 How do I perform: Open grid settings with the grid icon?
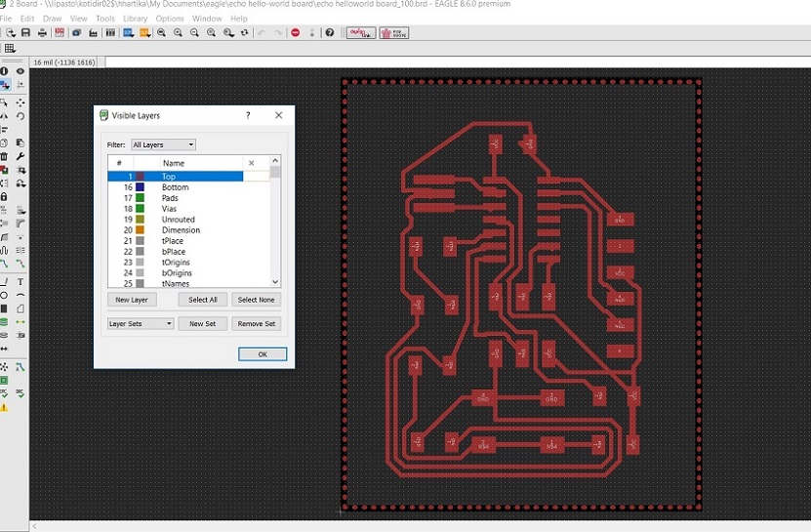coord(10,49)
